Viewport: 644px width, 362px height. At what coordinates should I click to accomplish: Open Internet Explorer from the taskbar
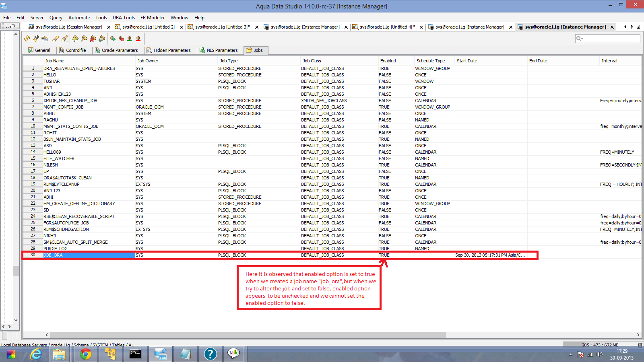point(36,354)
